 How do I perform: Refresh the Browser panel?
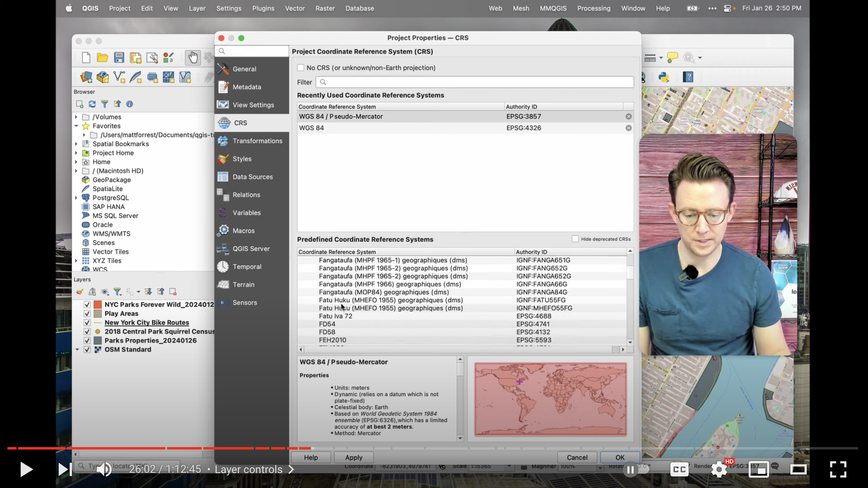(92, 104)
